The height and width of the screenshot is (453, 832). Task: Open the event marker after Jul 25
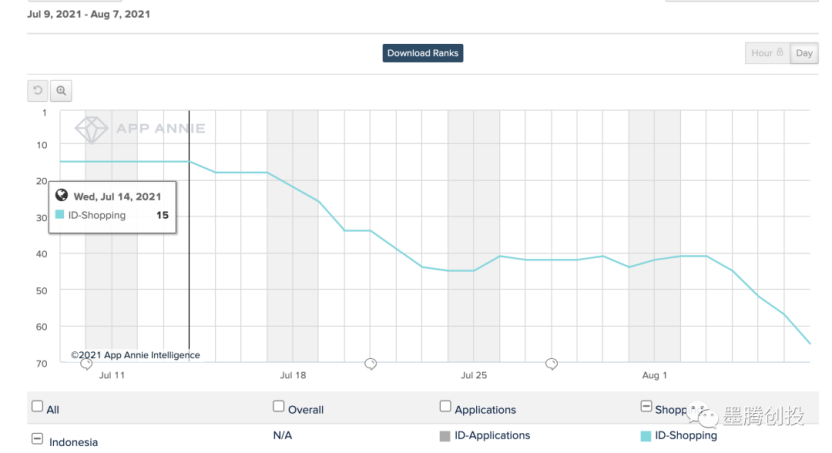click(551, 364)
